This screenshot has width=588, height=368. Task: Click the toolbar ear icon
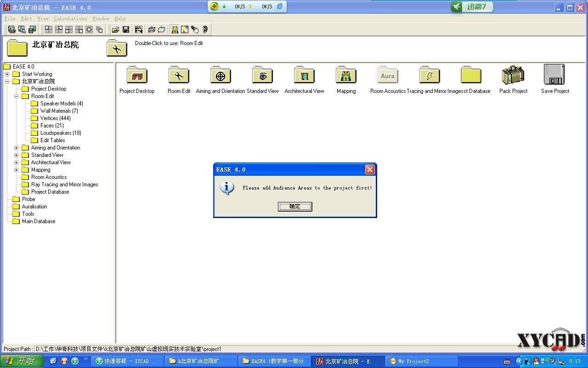click(205, 29)
